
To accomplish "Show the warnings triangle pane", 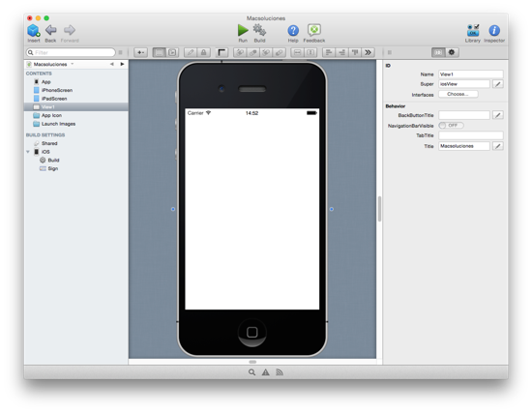I will tap(266, 372).
